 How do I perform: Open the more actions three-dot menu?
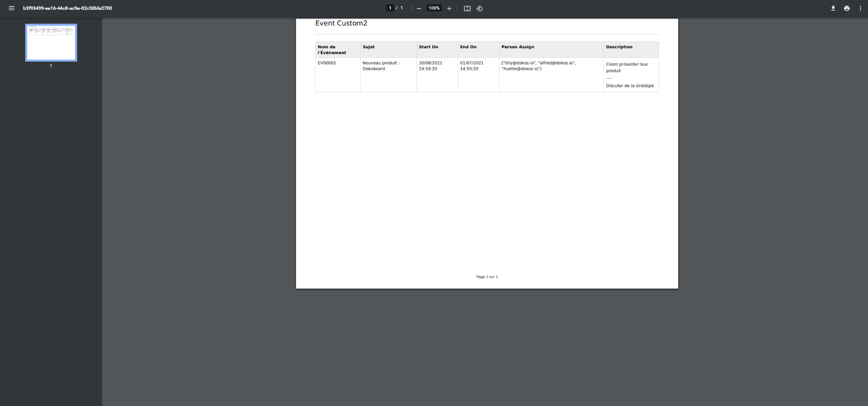point(860,8)
